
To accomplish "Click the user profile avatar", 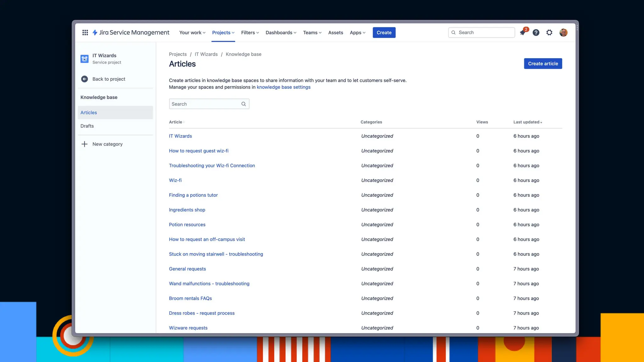I will click(x=563, y=32).
